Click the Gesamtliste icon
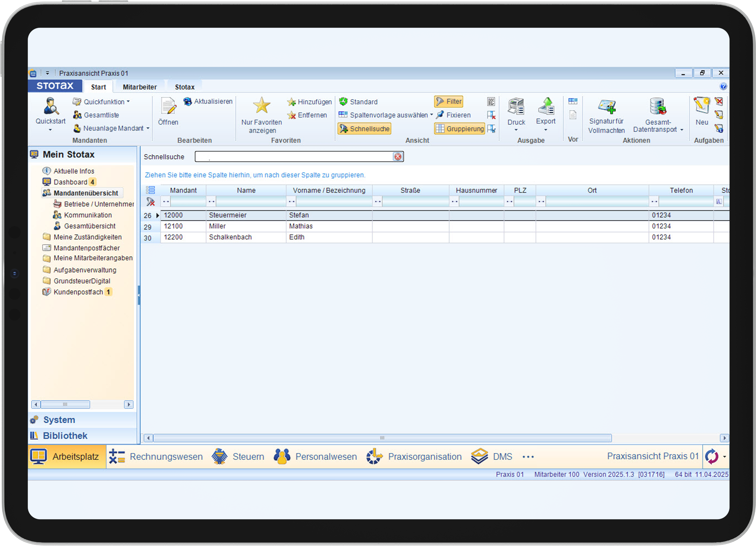The image size is (756, 546). tap(77, 115)
